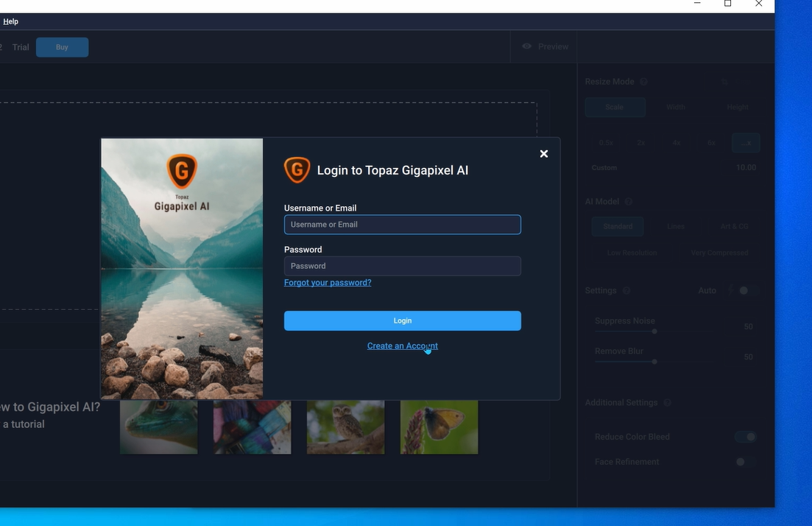812x526 pixels.
Task: Open the Forgot your password link
Action: pos(328,282)
